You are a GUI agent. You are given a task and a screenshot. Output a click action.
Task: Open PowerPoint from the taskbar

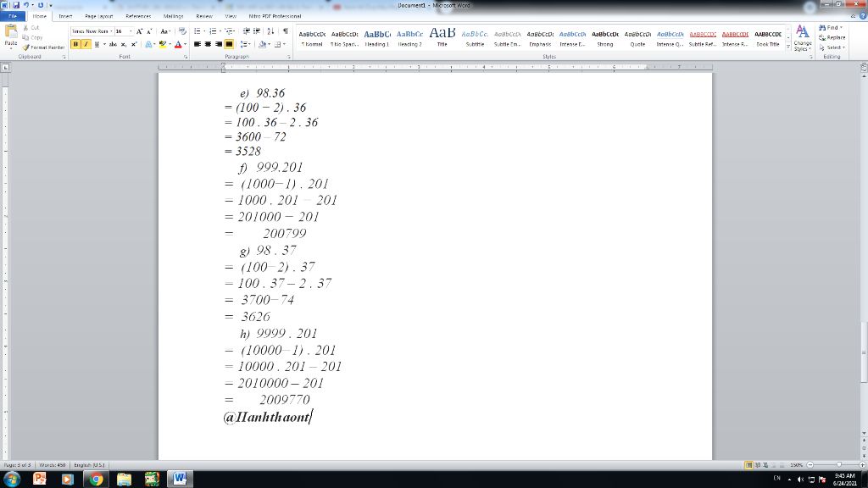pos(40,480)
